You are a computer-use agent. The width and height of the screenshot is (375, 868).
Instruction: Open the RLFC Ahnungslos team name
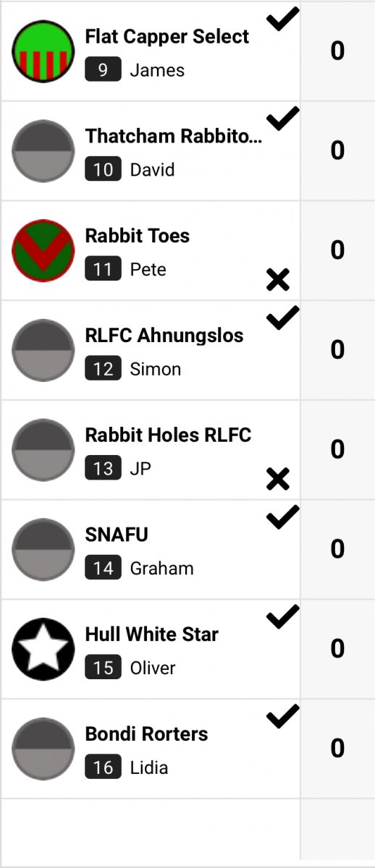[164, 336]
